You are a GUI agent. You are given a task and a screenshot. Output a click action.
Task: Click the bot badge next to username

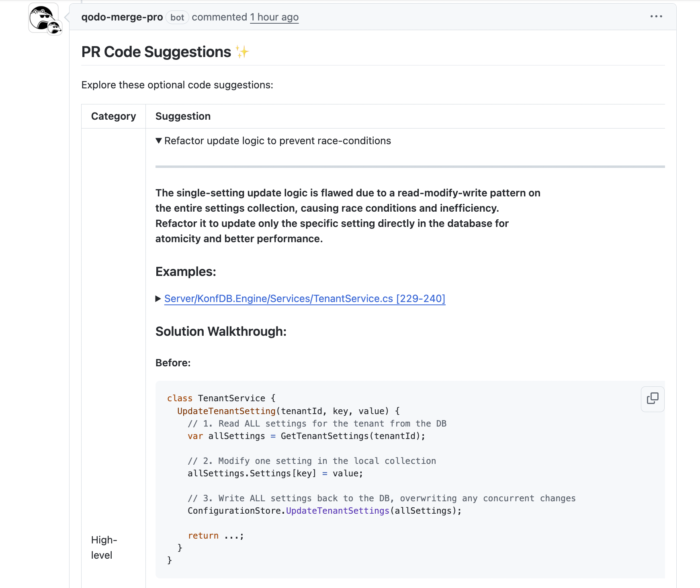pyautogui.click(x=177, y=17)
